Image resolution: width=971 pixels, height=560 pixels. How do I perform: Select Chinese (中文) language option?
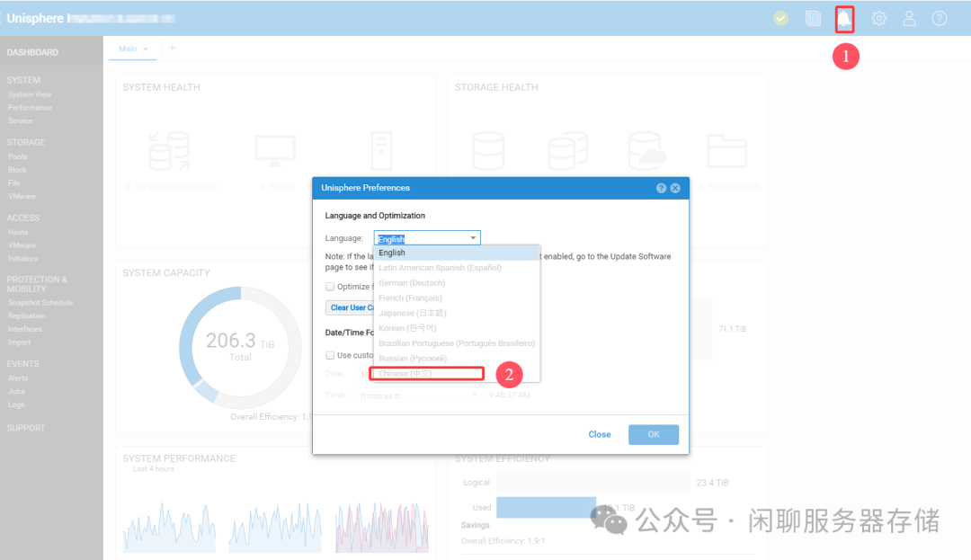(457, 373)
